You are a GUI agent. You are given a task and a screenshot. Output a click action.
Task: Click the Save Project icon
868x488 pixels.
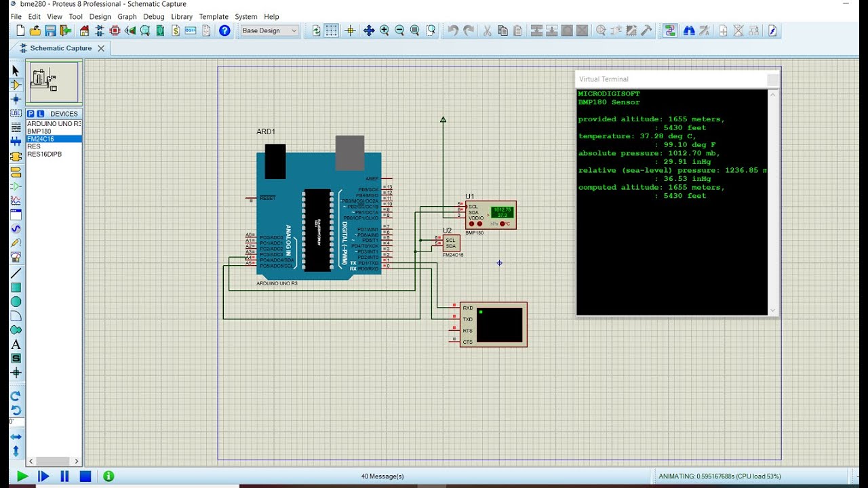click(x=50, y=30)
